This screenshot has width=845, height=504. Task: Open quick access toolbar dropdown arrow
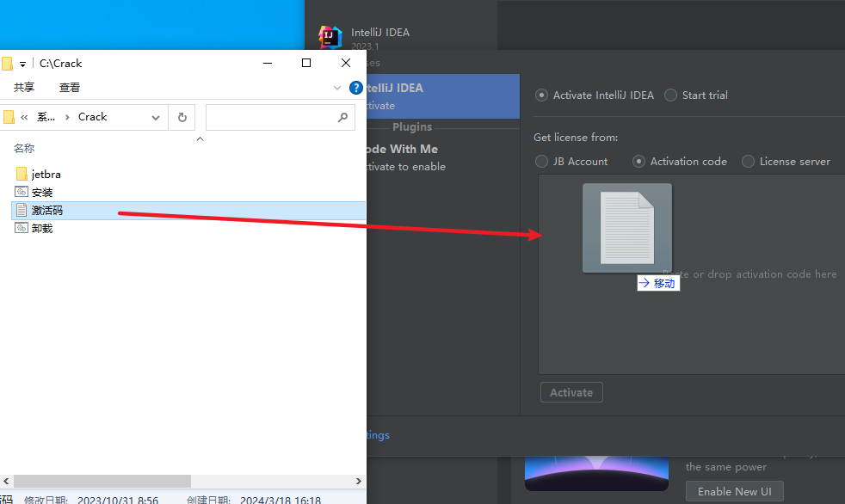[x=22, y=65]
